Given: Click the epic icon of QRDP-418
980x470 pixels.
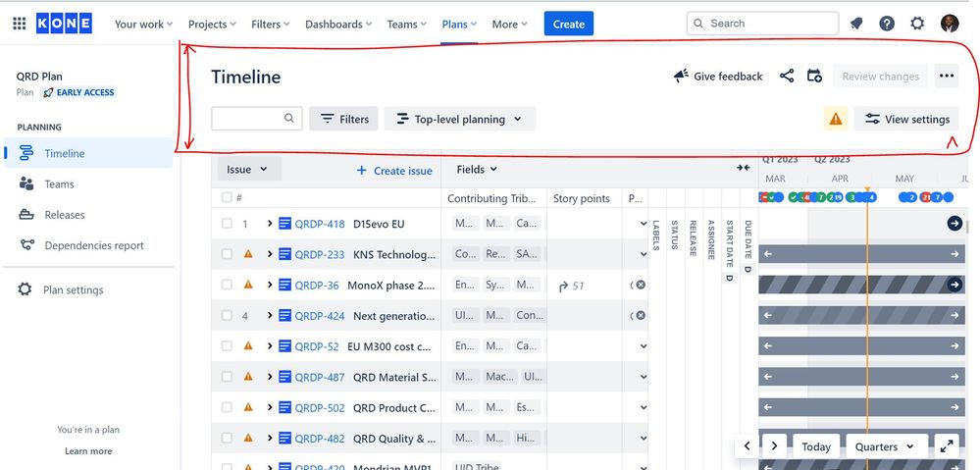Looking at the screenshot, I should 285,223.
